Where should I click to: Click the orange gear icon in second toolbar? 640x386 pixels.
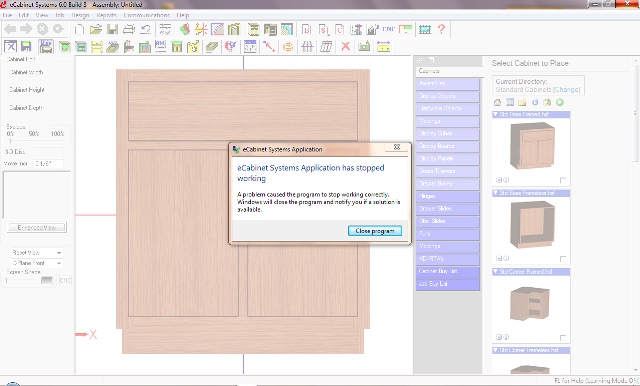tap(288, 47)
